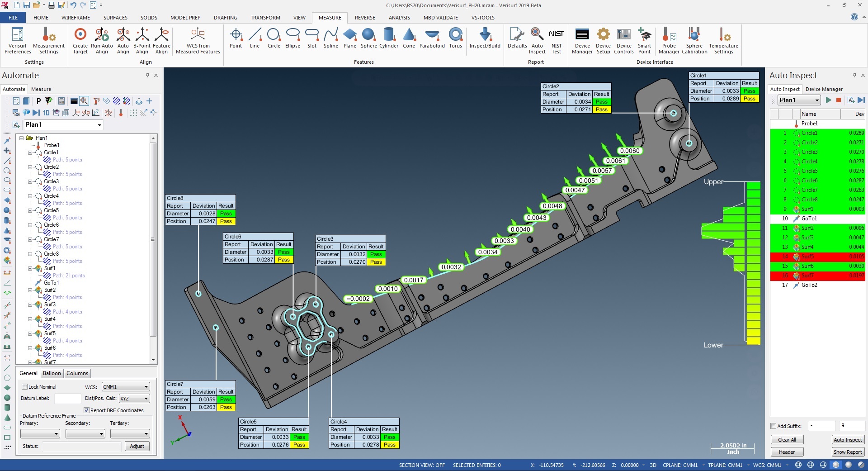Open the Balloon properties tab

(52, 373)
